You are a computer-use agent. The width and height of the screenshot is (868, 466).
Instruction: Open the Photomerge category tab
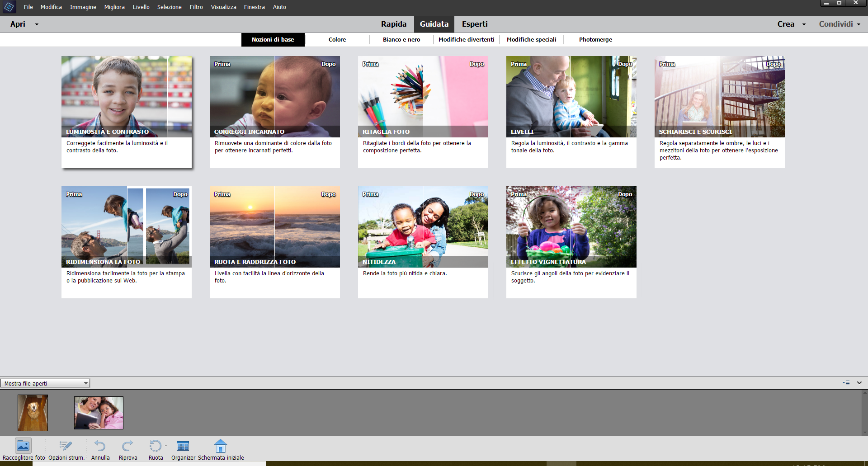coord(595,40)
